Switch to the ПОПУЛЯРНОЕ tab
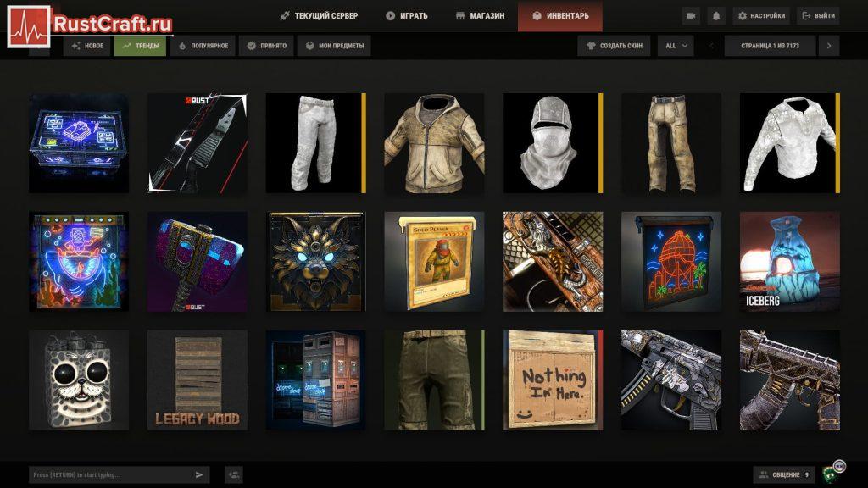 point(203,46)
